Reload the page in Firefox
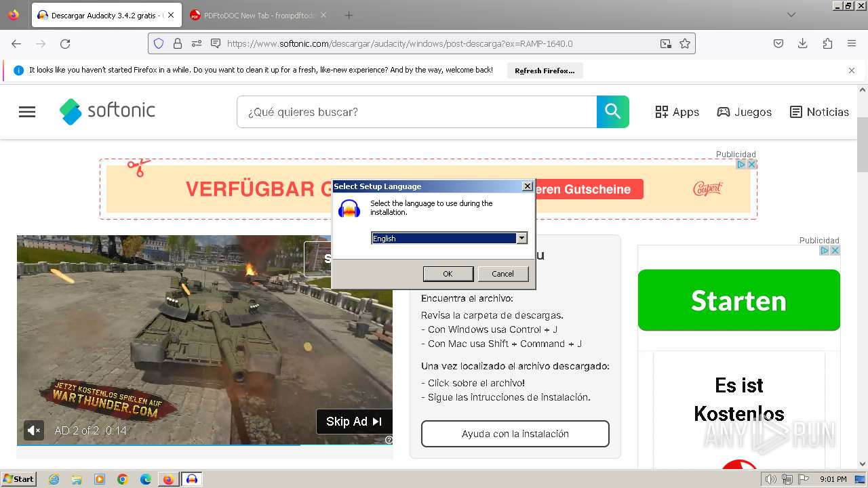The image size is (868, 488). pyautogui.click(x=65, y=43)
